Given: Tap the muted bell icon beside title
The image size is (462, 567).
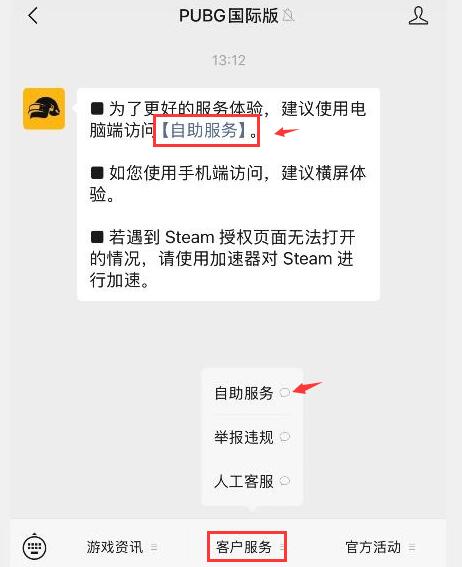Looking at the screenshot, I should pos(288,16).
